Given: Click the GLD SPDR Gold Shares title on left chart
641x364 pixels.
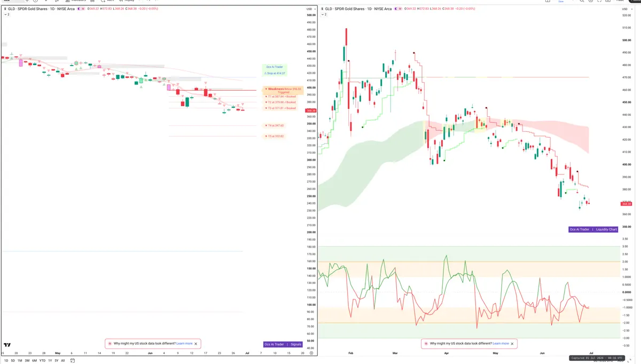Looking at the screenshot, I should 41,9.
